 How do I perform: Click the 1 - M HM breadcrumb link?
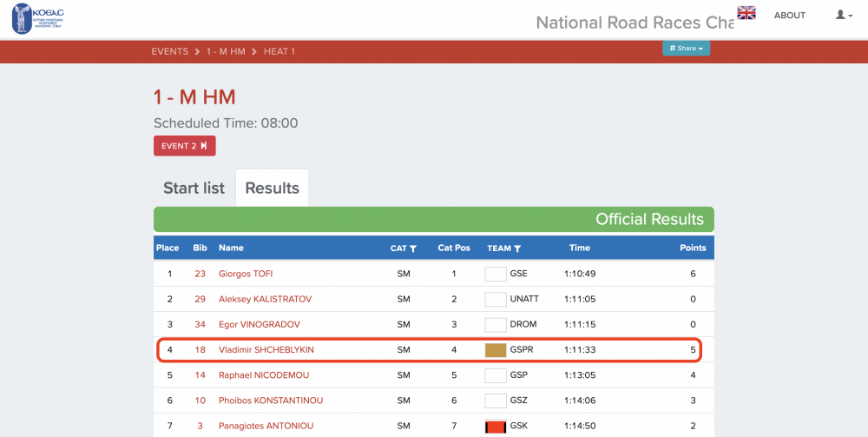[x=225, y=51]
